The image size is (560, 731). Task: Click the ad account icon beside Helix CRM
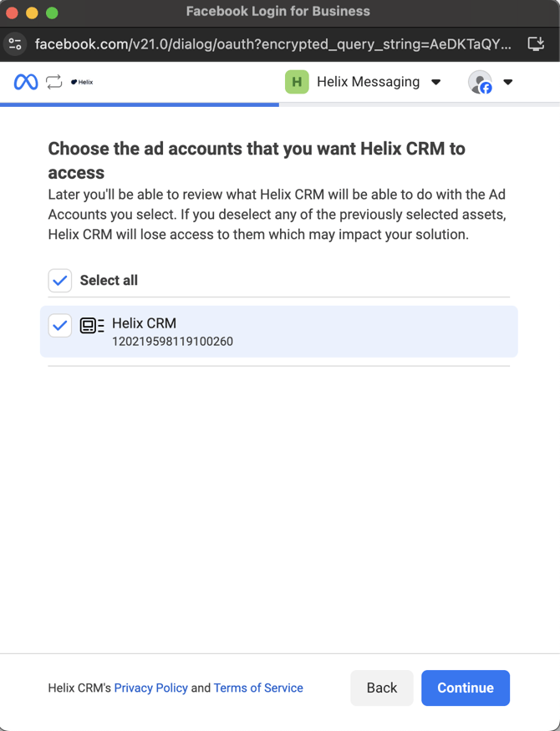(x=92, y=326)
